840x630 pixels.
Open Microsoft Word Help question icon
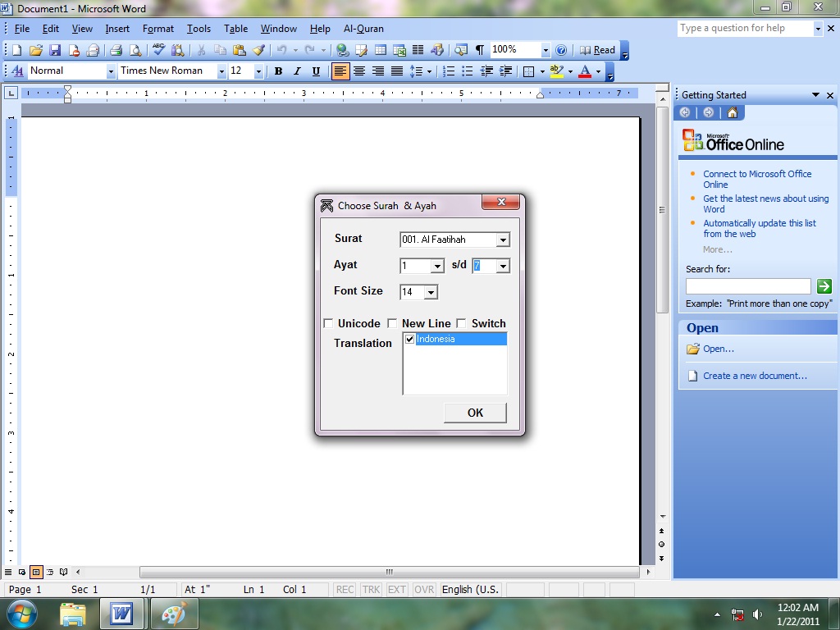coord(561,50)
